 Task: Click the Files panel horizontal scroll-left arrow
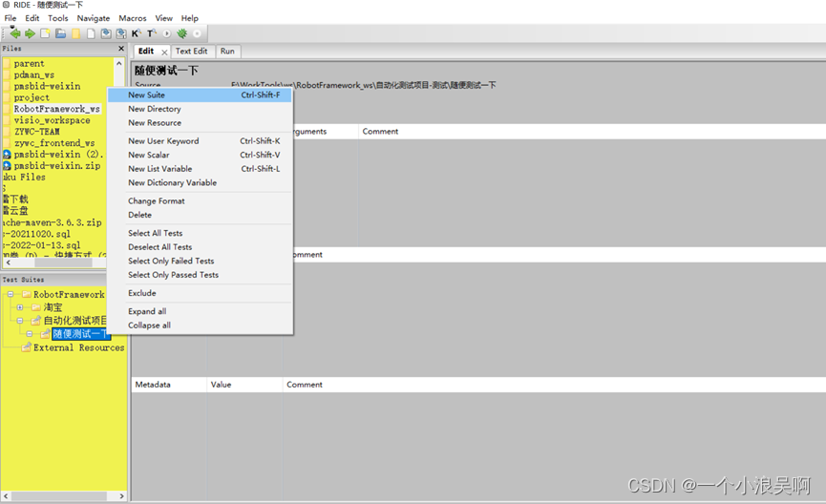(x=8, y=262)
